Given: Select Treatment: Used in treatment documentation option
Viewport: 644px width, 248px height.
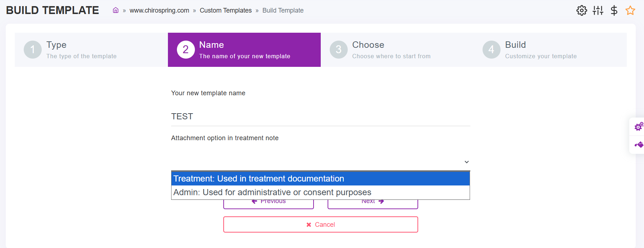Looking at the screenshot, I should click(x=320, y=179).
